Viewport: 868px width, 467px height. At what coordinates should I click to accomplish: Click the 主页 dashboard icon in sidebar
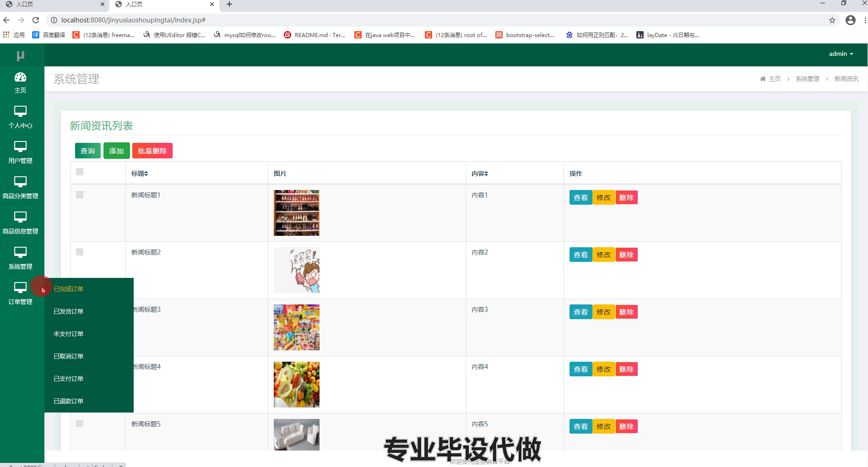pos(20,77)
